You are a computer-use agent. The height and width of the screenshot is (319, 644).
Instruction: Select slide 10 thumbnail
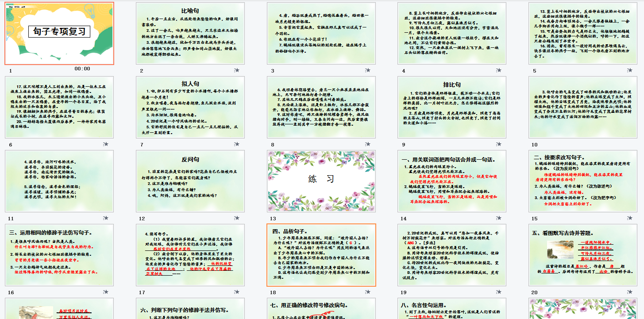tap(583, 107)
